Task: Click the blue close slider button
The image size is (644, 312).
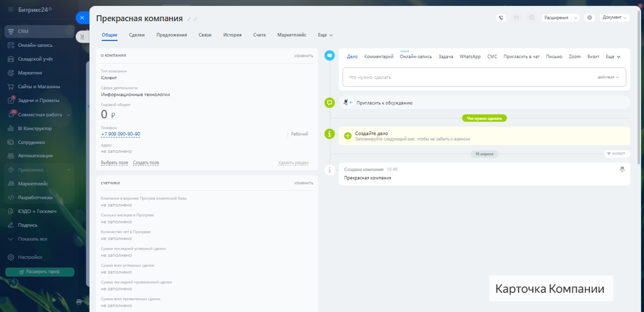Action: 82,17
